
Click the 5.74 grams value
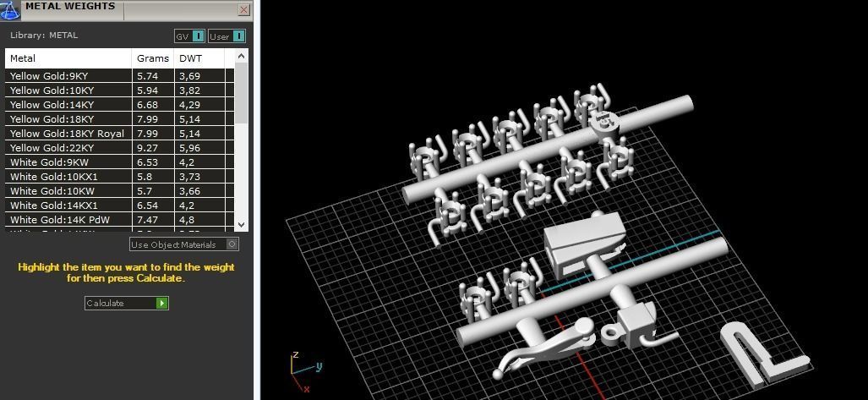click(x=147, y=76)
